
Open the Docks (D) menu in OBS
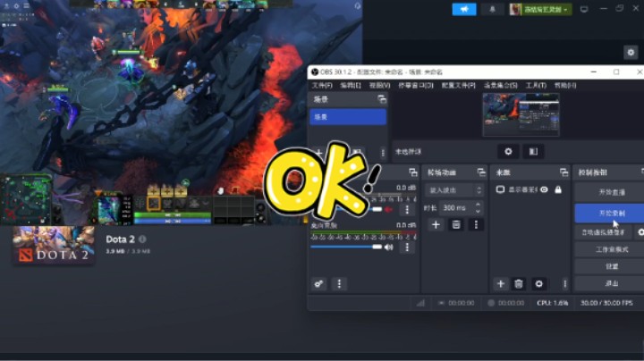tap(416, 85)
